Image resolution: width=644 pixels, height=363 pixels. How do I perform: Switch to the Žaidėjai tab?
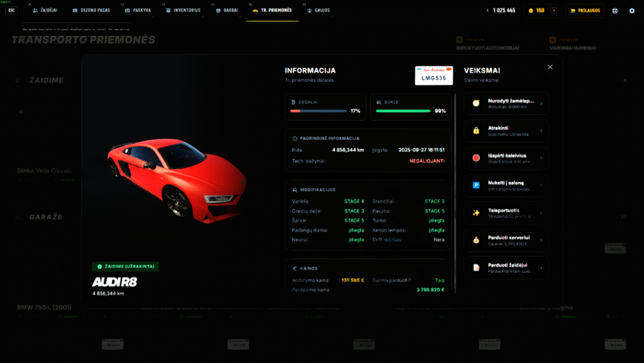point(45,10)
